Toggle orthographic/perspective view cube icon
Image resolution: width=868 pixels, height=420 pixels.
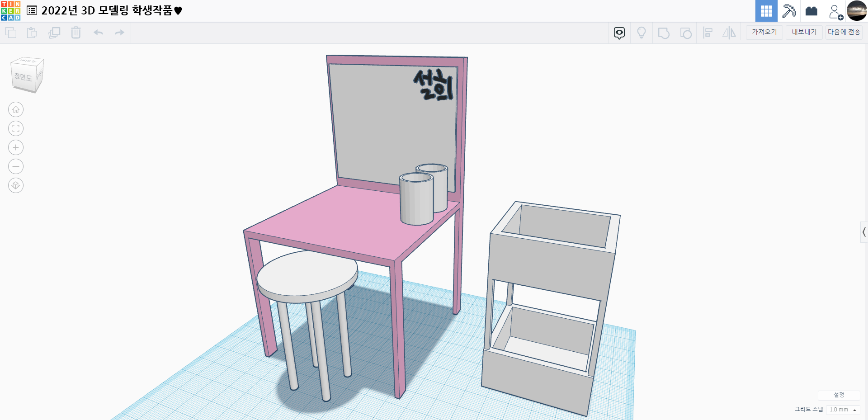16,185
